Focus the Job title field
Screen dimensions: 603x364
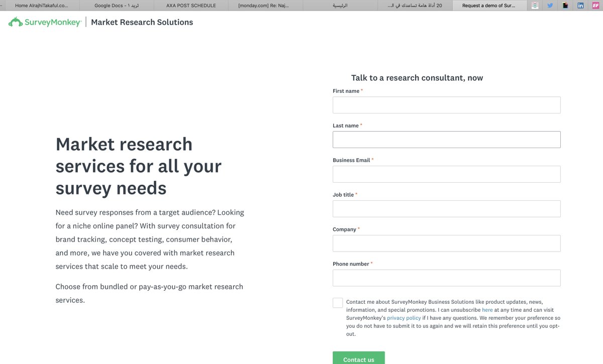446,209
